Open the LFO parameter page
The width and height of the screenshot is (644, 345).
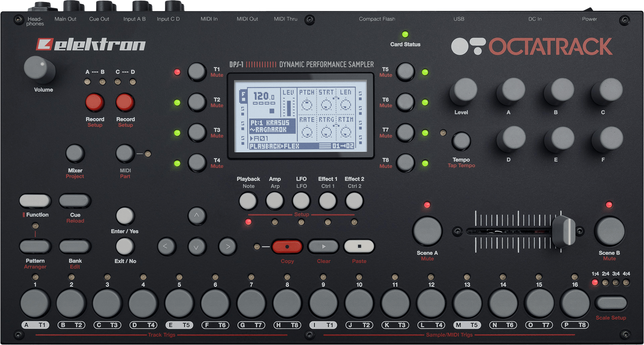[x=301, y=201]
